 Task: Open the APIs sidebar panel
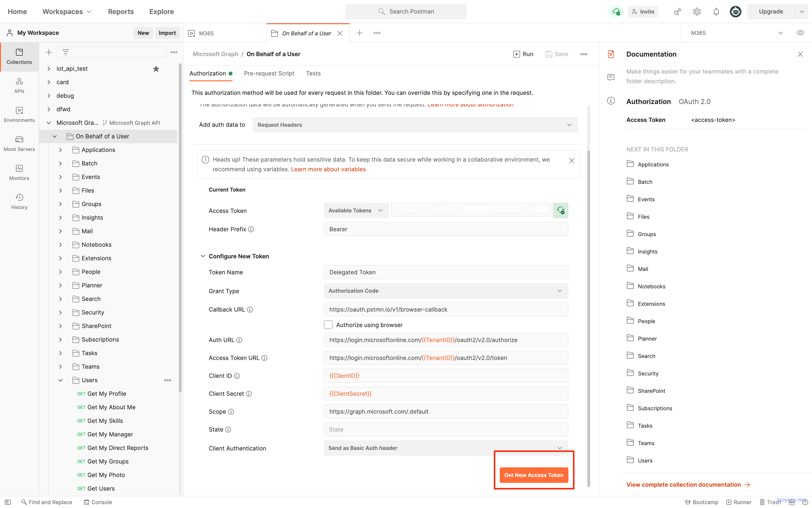(x=19, y=86)
